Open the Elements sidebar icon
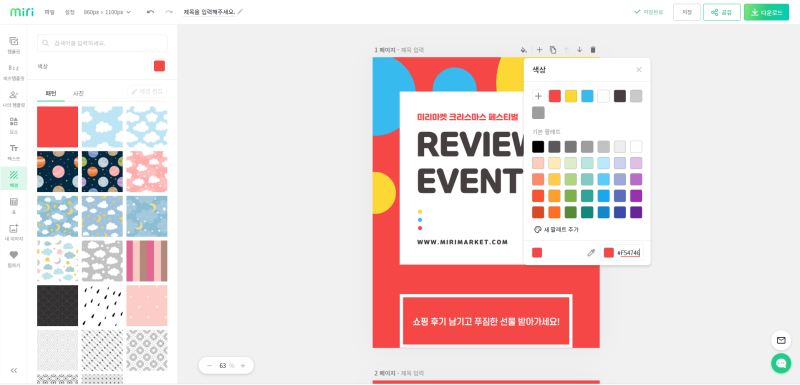The width and height of the screenshot is (800, 385). point(14,125)
